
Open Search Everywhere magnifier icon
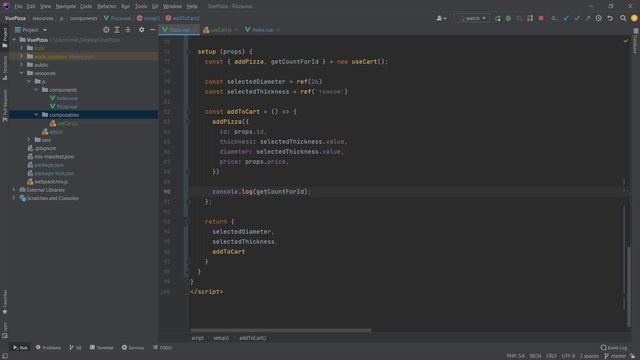pyautogui.click(x=623, y=18)
